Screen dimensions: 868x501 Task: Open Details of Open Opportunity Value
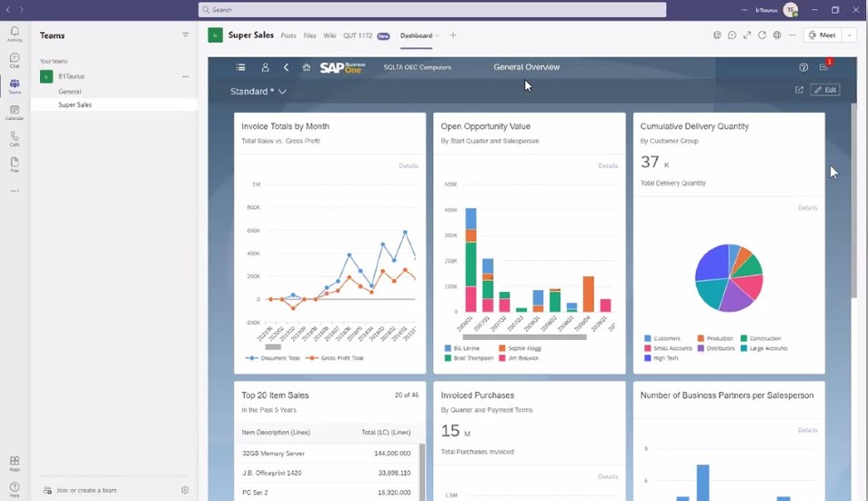click(608, 165)
